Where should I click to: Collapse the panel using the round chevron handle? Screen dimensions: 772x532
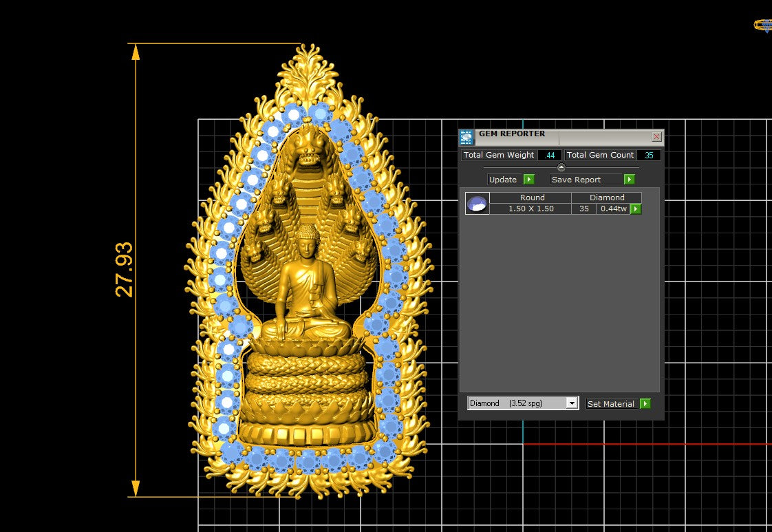(x=561, y=167)
